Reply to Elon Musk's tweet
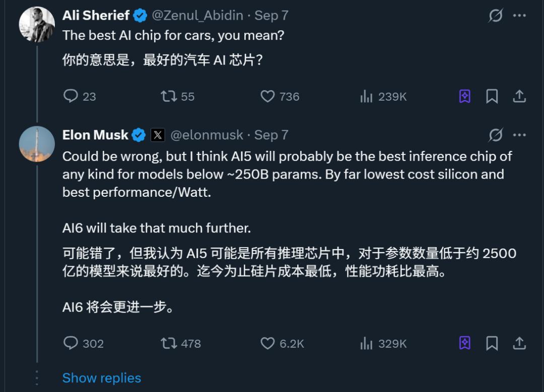The width and height of the screenshot is (544, 392). (71, 343)
